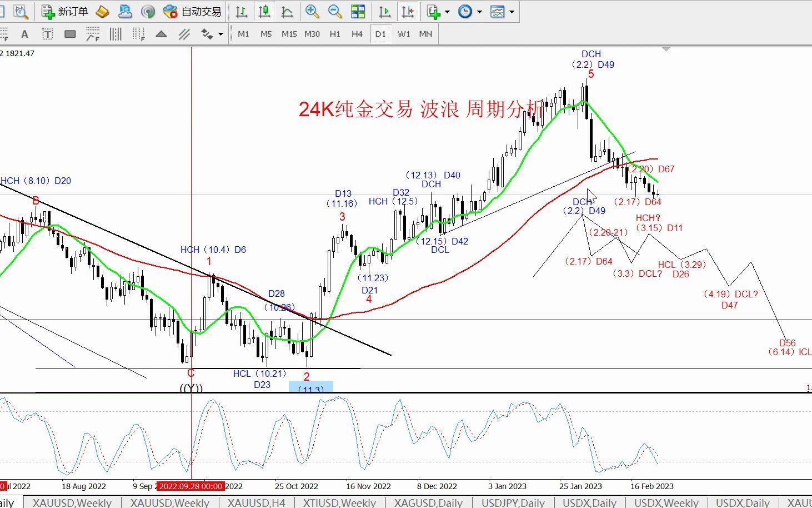Click the New Order (新订单) button
Image resolution: width=812 pixels, height=508 pixels.
[64, 11]
